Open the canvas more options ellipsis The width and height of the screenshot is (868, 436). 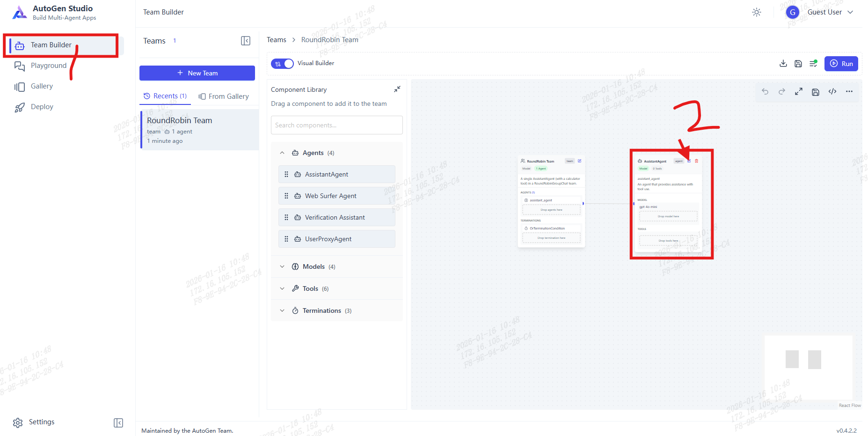click(849, 92)
